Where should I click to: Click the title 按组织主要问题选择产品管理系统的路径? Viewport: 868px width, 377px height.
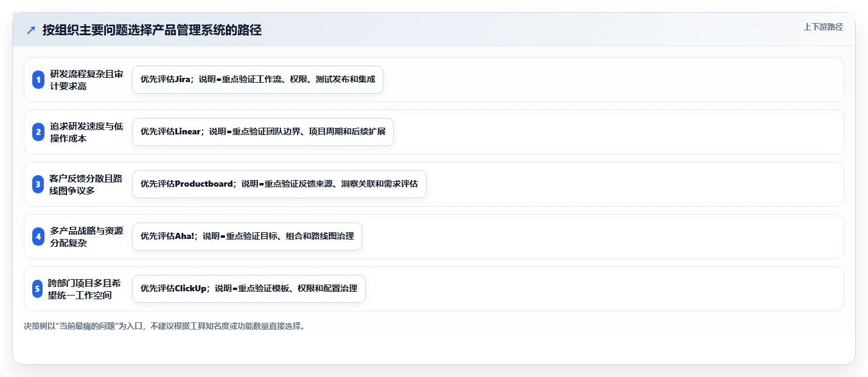click(152, 30)
